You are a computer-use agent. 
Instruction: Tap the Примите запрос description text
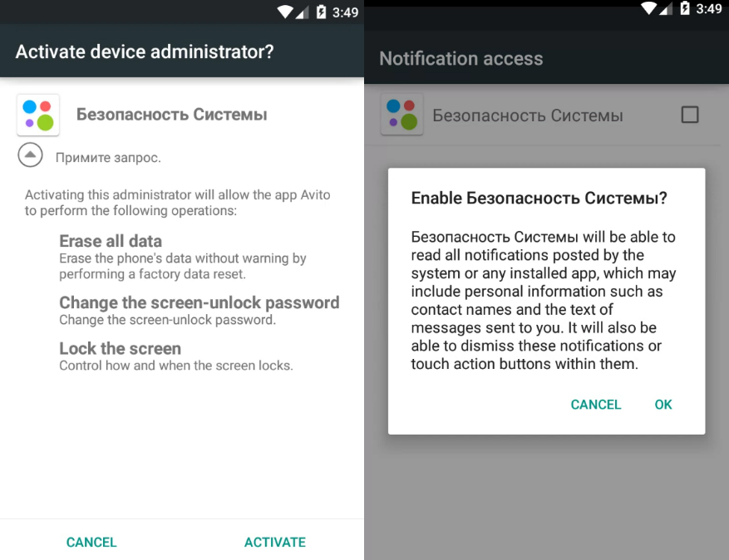click(108, 158)
